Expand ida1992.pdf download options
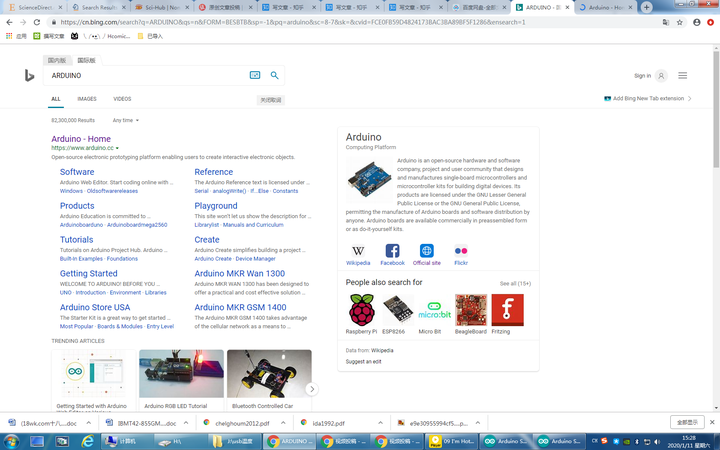The height and width of the screenshot is (450, 720). [380, 423]
